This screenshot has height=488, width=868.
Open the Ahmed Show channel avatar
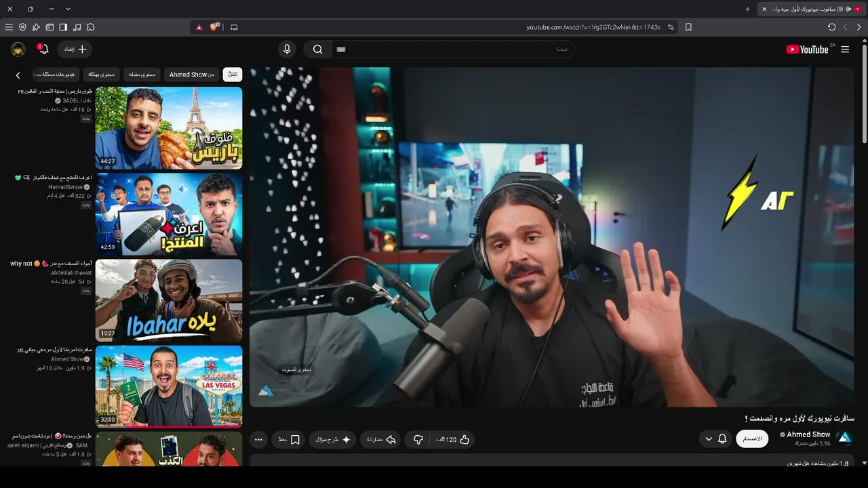tap(844, 439)
